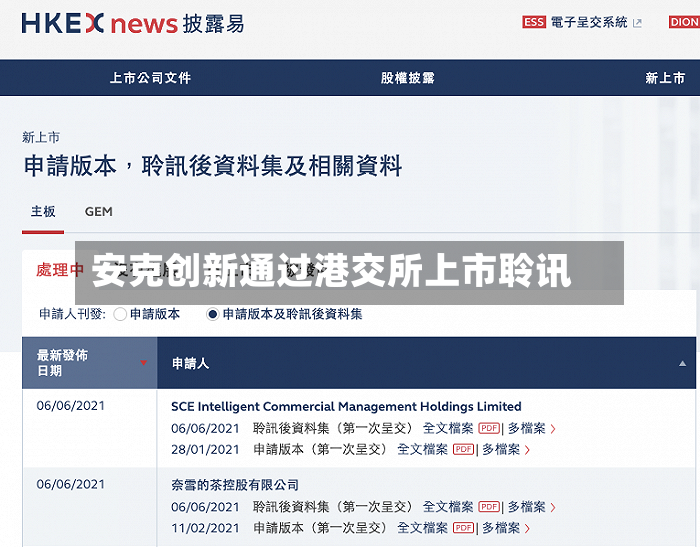Open SCE 06/06/2021 聆訊後資料集 全文檔案 link
The height and width of the screenshot is (547, 700).
click(x=448, y=428)
